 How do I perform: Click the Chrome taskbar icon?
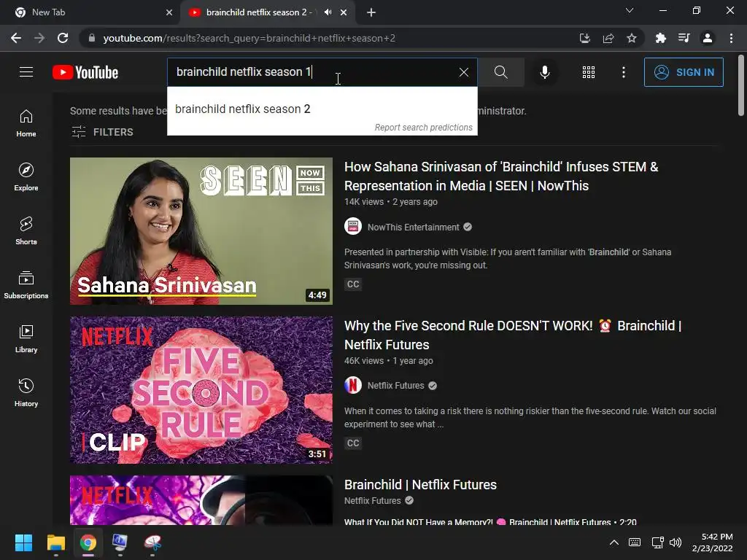(88, 542)
